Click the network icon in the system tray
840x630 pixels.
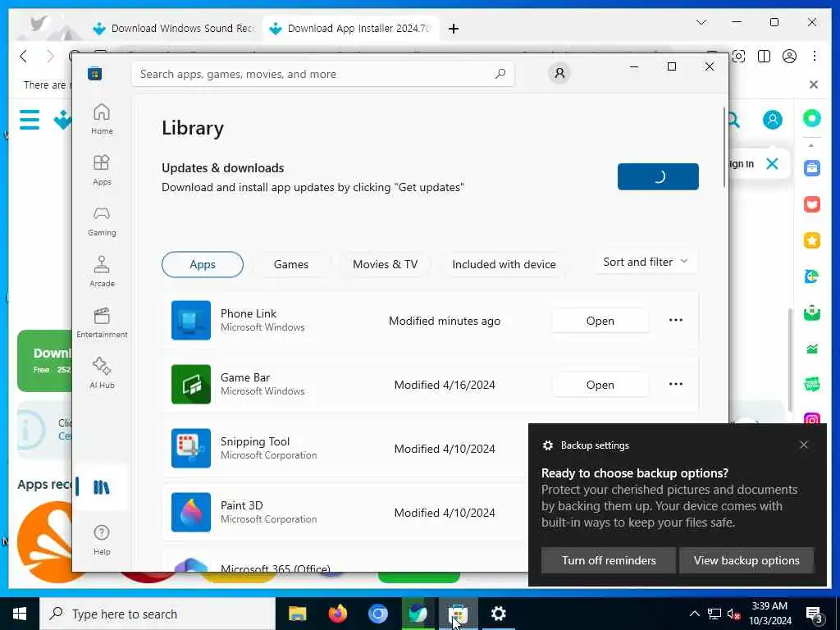coord(714,614)
